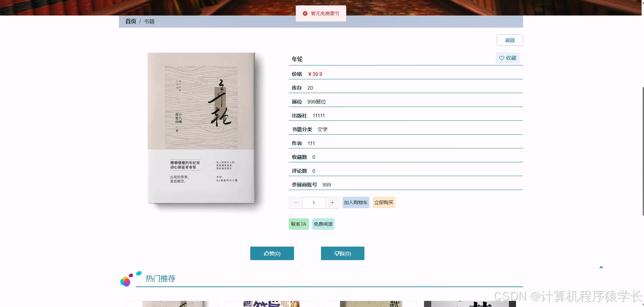
Task: Dismiss the 暂无免费章节 notification via its X icon
Action: [305, 13]
